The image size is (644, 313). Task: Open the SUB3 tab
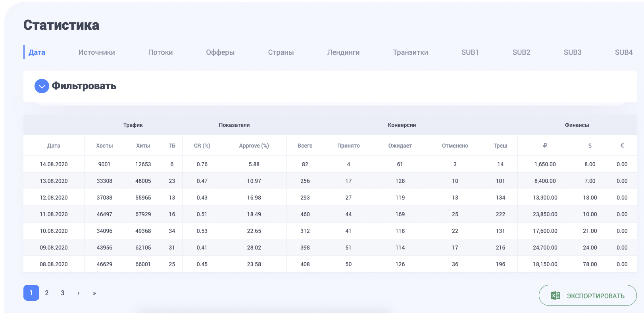click(x=572, y=52)
